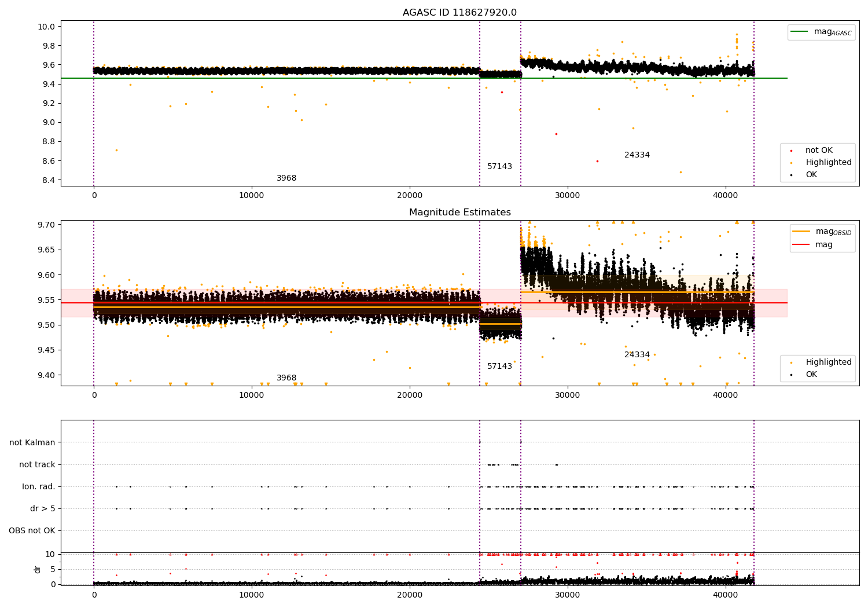Screen dimensions: 868x608
Task: Click the '24334' obsid label in middle plot
Action: pyautogui.click(x=637, y=355)
